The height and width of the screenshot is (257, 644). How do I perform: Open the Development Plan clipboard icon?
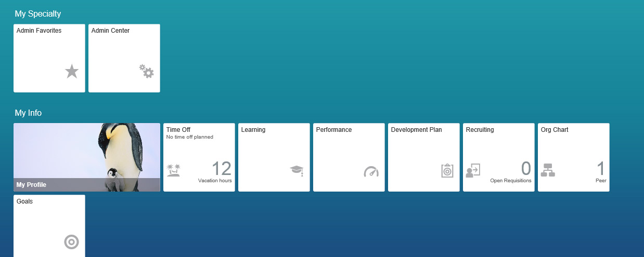pos(447,171)
